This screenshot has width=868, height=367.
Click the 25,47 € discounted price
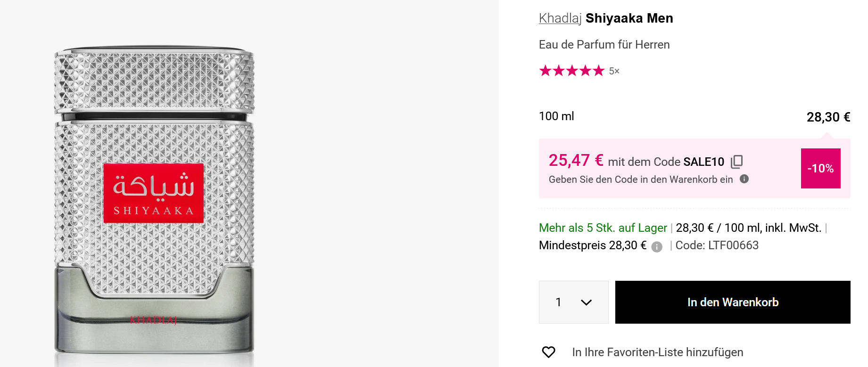576,161
